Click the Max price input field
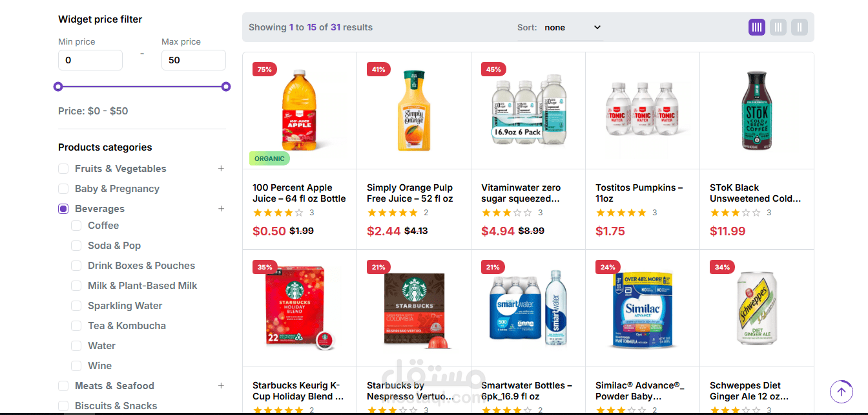Image resolution: width=868 pixels, height=415 pixels. coord(193,60)
